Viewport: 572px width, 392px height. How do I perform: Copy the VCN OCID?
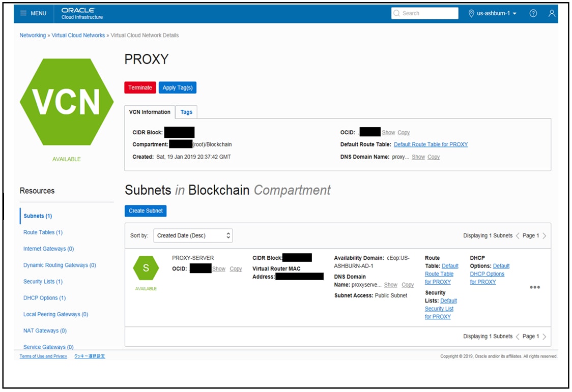coord(404,132)
